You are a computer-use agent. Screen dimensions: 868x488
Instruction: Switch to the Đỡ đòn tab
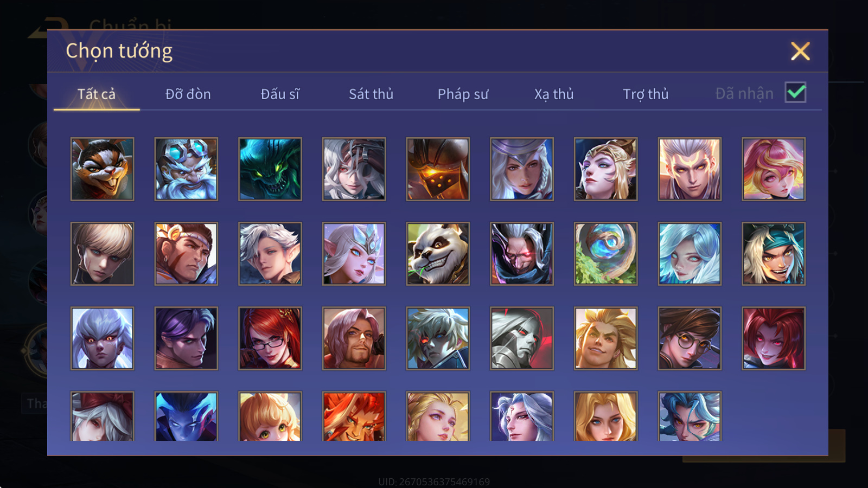point(188,94)
